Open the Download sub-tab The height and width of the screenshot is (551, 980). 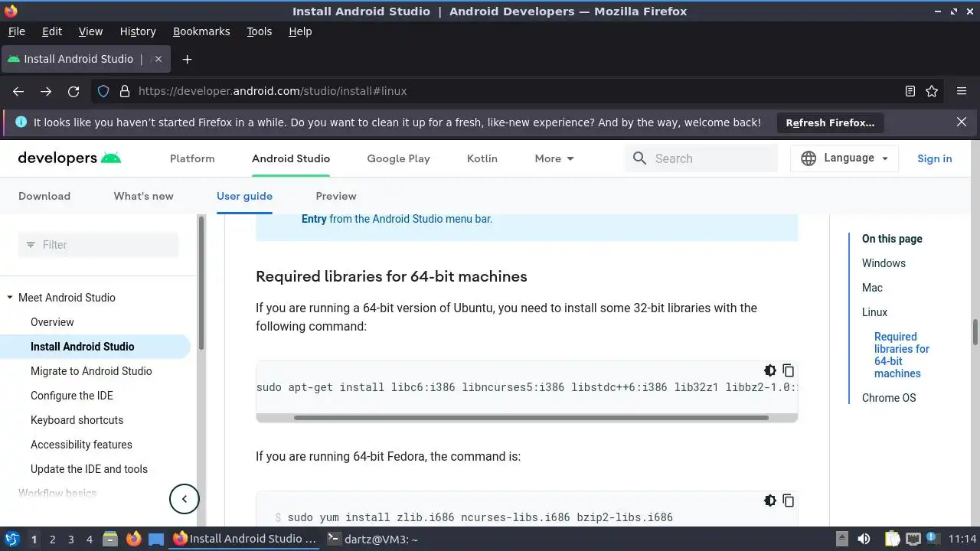(44, 196)
